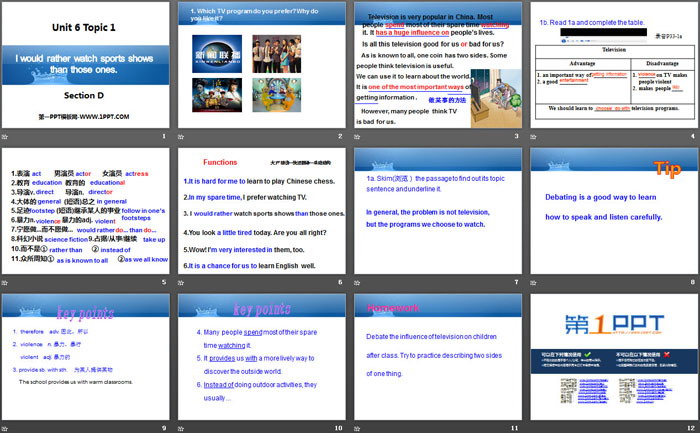Open slide 1 titled Unit 6 Topic 1
Viewport: 700px width, 433px height.
pos(86,66)
